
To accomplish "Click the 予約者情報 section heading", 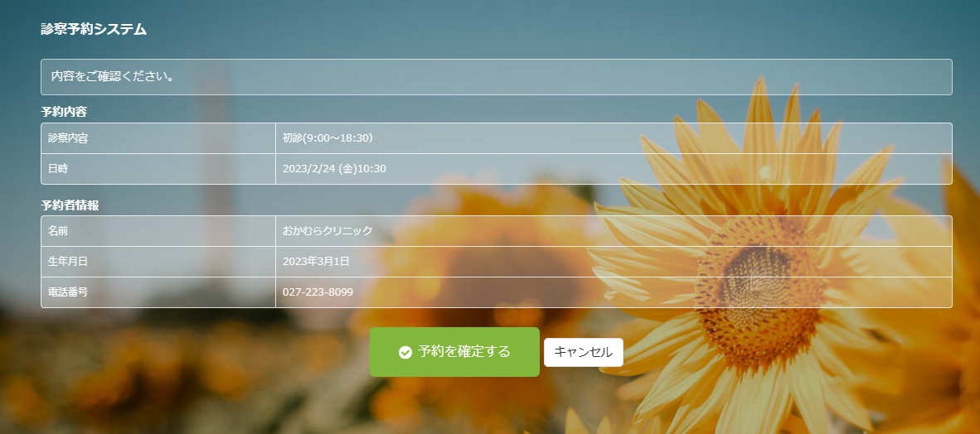I will tap(70, 205).
